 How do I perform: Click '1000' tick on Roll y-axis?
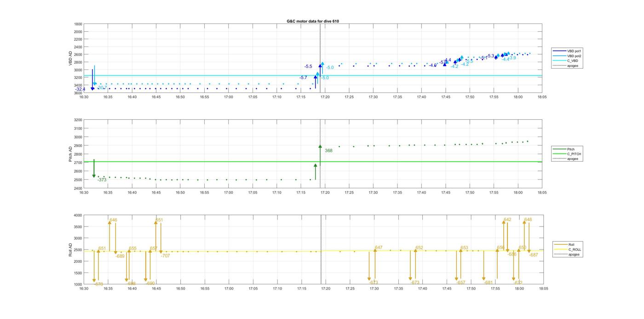coord(78,284)
